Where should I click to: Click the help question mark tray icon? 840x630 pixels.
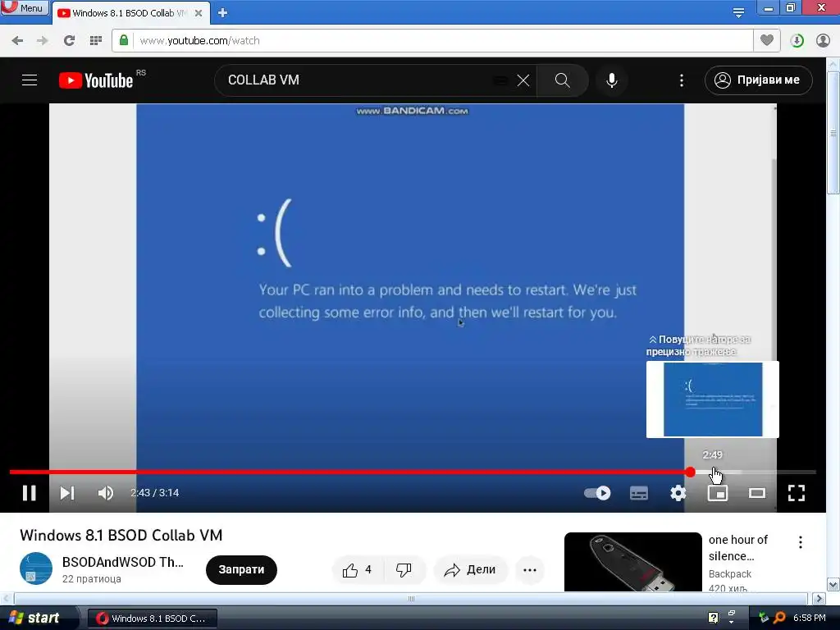pos(713,618)
